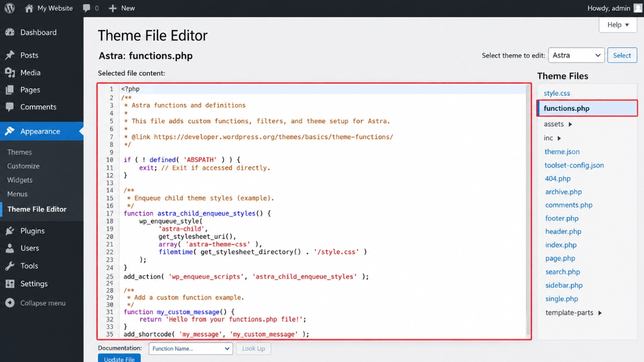Click the Appearance paintbrush icon
Viewport: 644px width, 362px height.
pyautogui.click(x=10, y=131)
